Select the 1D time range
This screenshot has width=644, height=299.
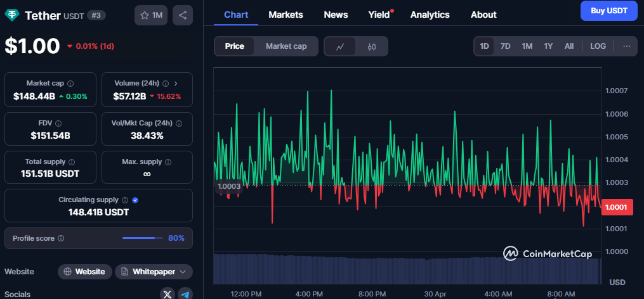coord(484,46)
